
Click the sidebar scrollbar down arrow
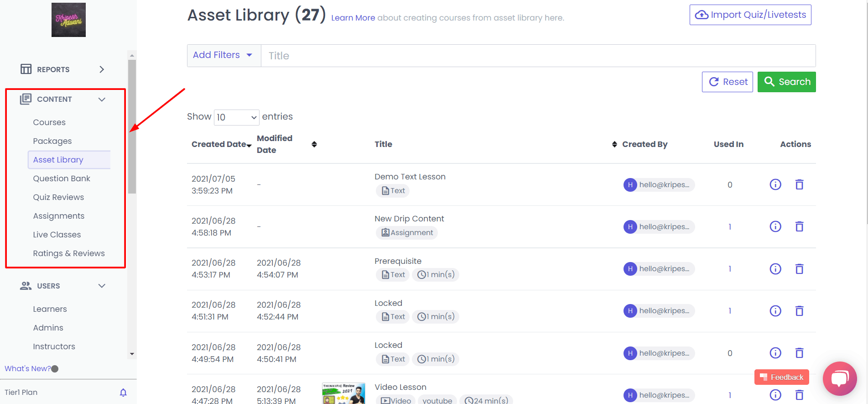click(x=132, y=354)
